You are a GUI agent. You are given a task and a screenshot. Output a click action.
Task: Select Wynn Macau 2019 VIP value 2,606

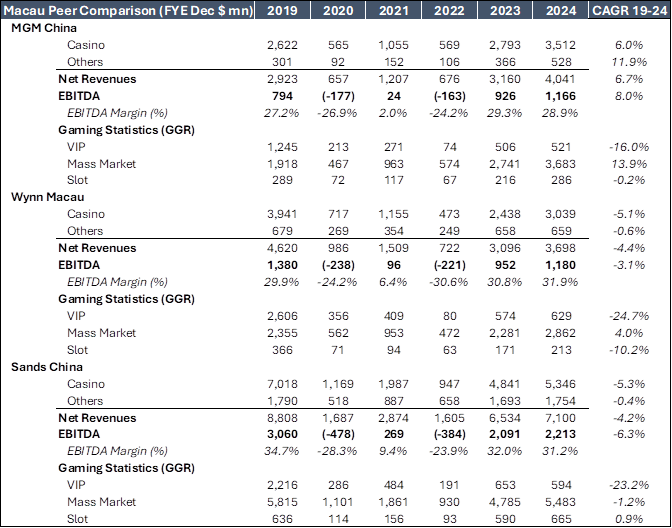coord(282,316)
